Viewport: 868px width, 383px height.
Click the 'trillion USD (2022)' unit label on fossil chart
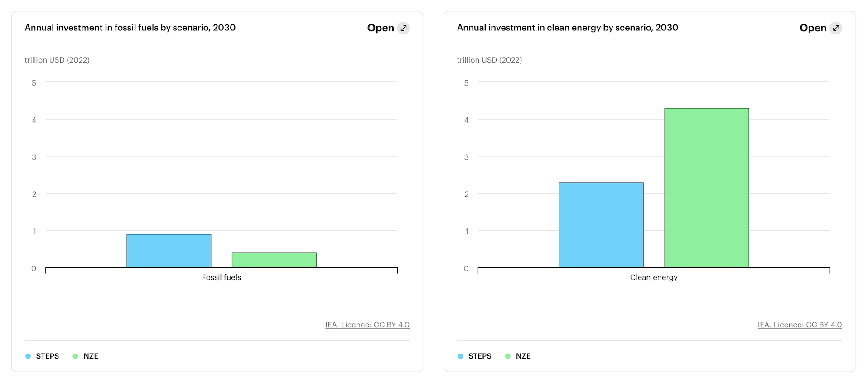(x=57, y=60)
